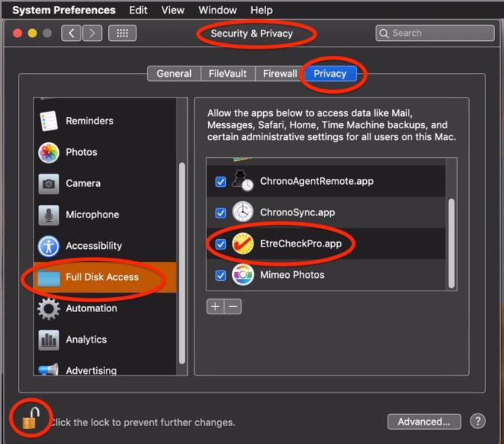Go back with the left arrow button
504x444 pixels.
coord(72,33)
